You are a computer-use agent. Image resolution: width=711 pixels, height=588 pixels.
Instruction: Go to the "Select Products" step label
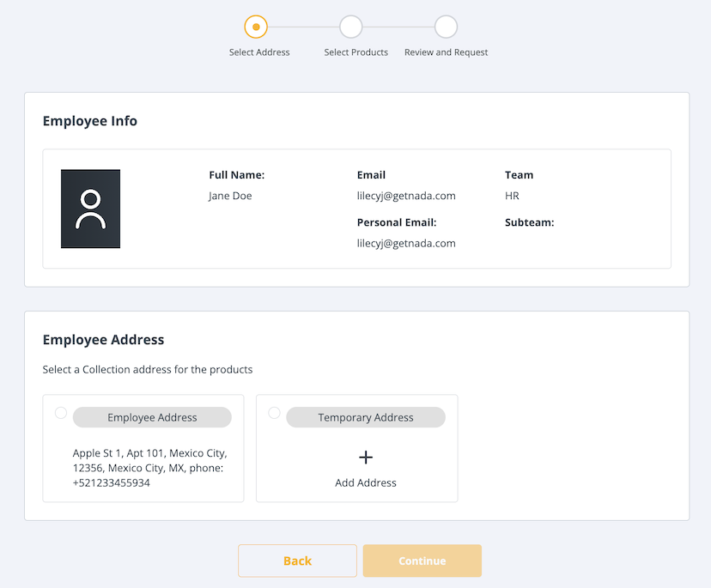(355, 52)
